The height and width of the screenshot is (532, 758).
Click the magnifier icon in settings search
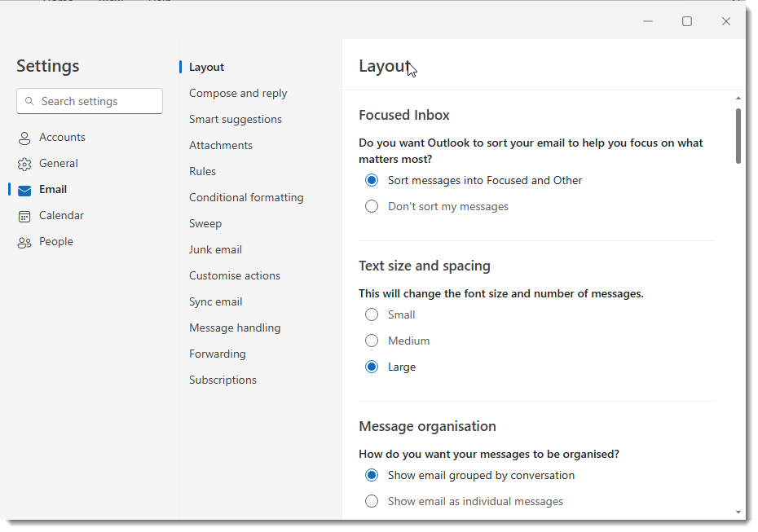pos(32,101)
